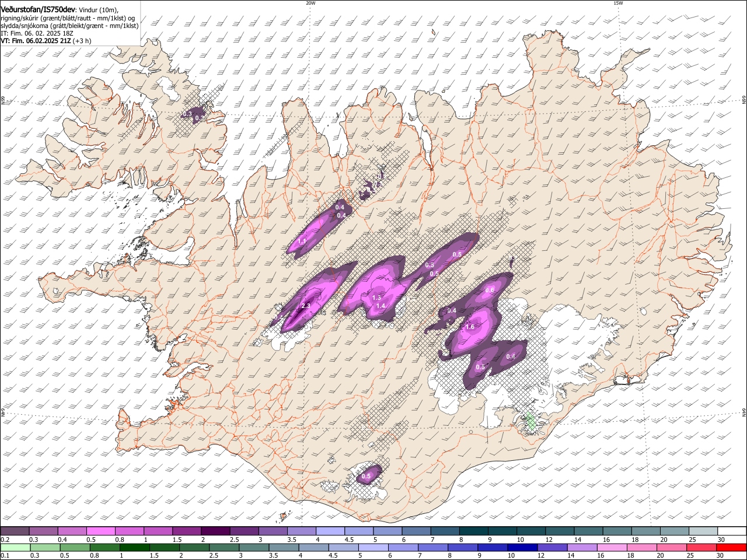Screen dimensions: 747x560
Task: Click the 'rigning/skúrir' legend description line
Action: point(68,18)
